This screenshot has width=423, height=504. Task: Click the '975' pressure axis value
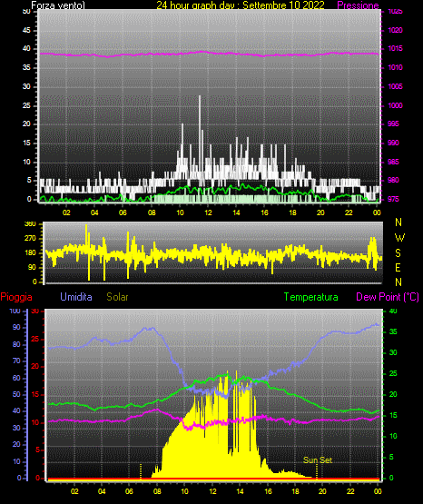click(393, 199)
